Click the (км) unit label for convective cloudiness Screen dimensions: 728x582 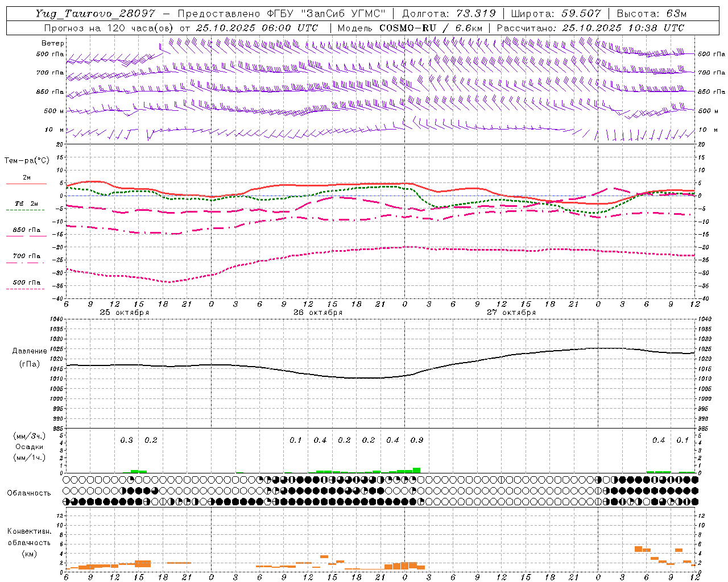pos(30,554)
